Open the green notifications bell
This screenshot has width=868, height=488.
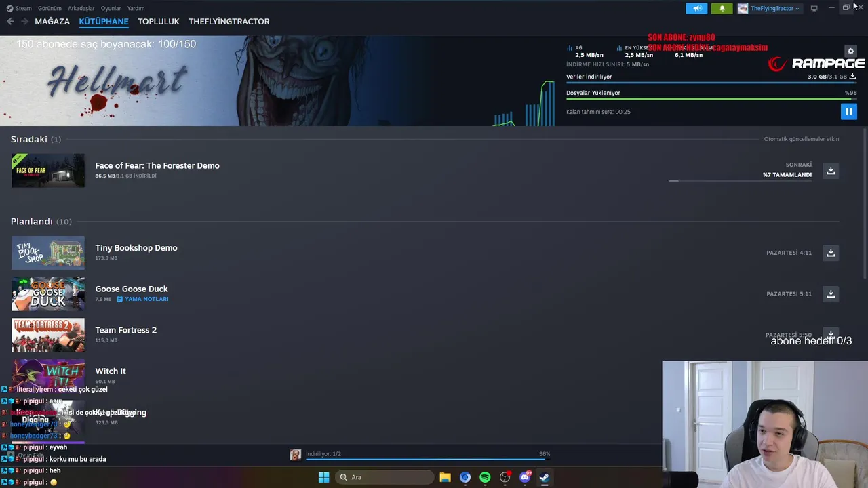(722, 8)
